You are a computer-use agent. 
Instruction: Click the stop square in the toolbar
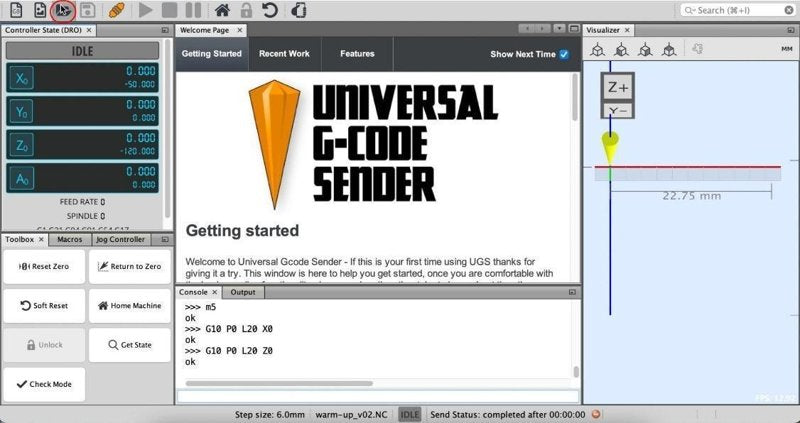coord(169,10)
